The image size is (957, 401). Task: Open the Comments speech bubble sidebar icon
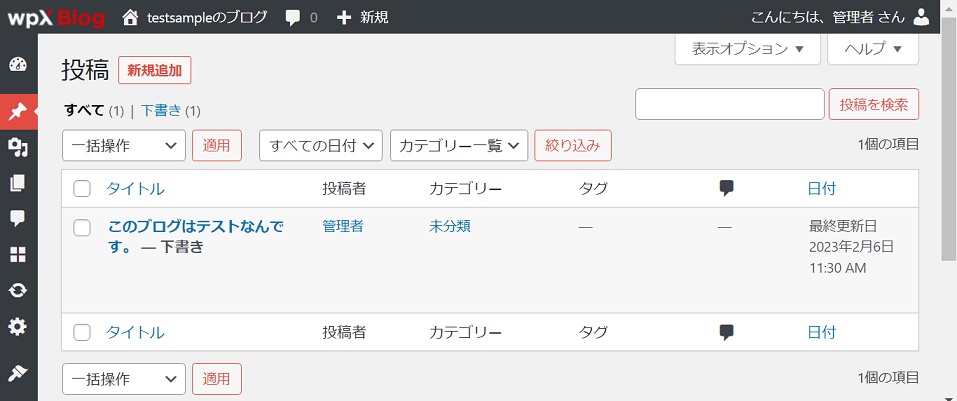pyautogui.click(x=18, y=218)
